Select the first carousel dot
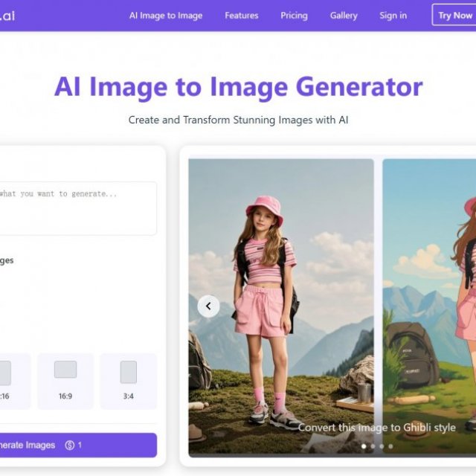Image resolution: width=476 pixels, height=476 pixels. tap(364, 446)
